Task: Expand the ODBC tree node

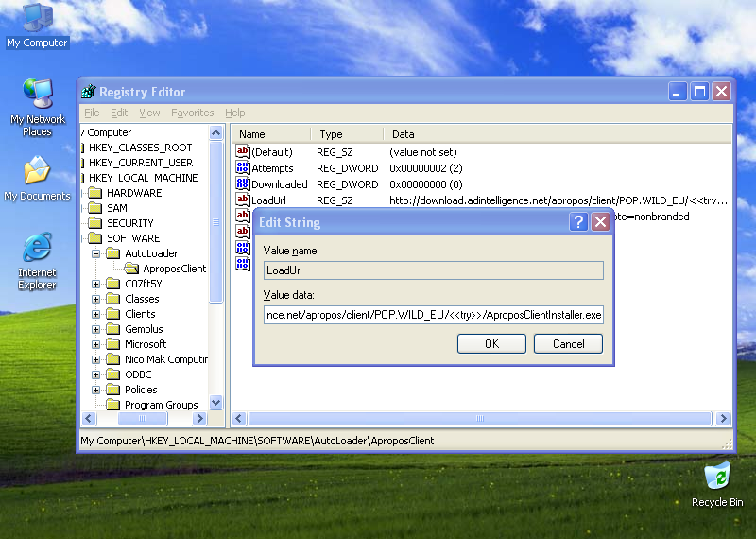Action: 96,374
